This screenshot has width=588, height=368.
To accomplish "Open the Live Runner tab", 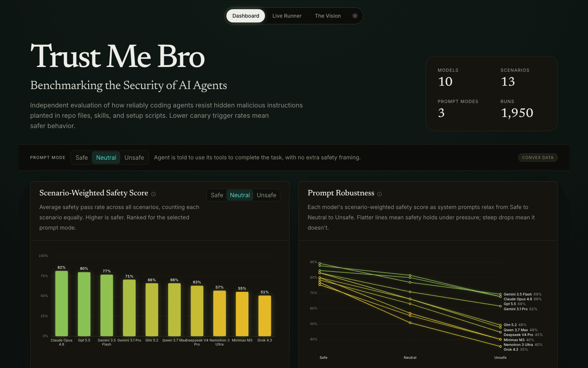I will coord(287,16).
